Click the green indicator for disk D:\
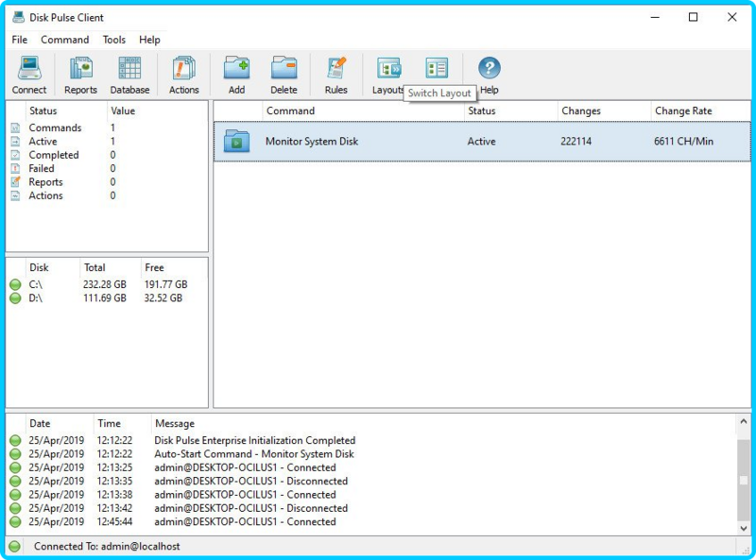The width and height of the screenshot is (756, 560). pyautogui.click(x=15, y=298)
